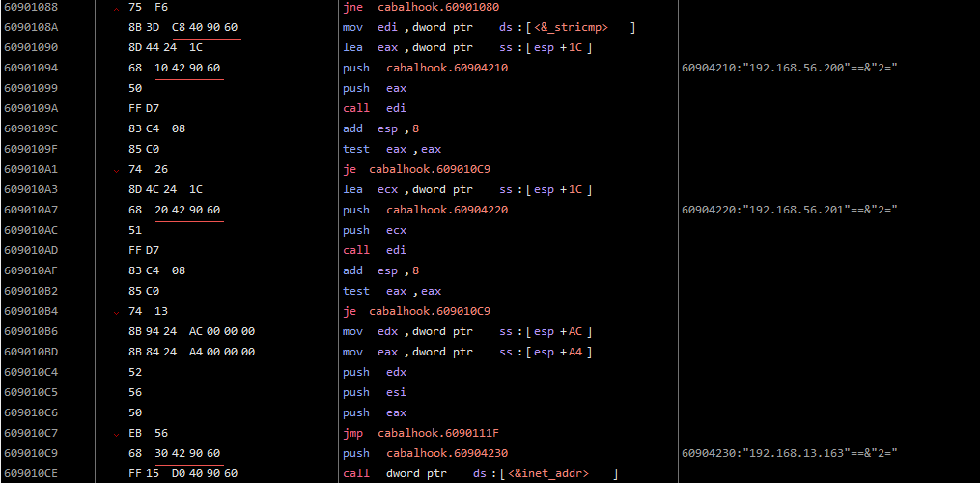Select the lea ecx,[esp+1C] instruction
Screen dimensions: 980x483
pos(466,189)
